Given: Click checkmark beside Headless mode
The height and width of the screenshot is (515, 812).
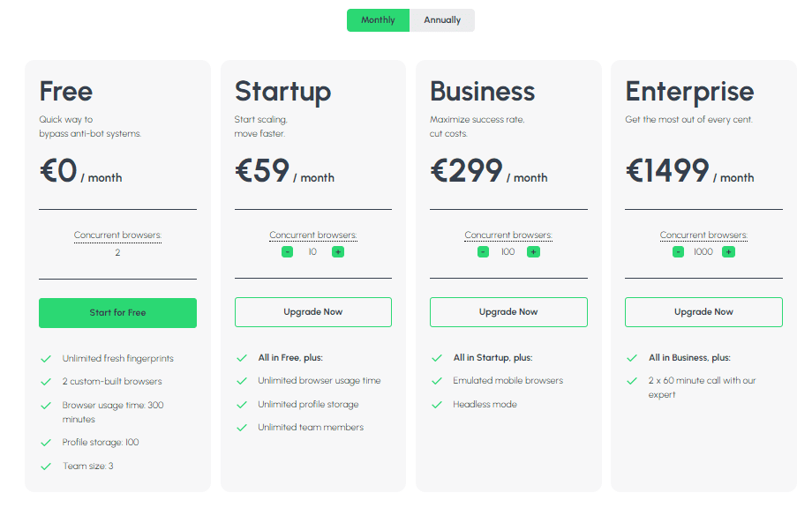Looking at the screenshot, I should 436,405.
